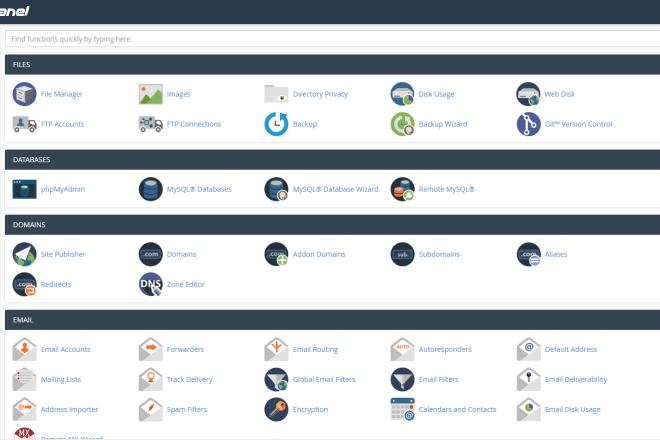Click the Track Delivery icon
This screenshot has height=440, width=660.
coord(151,379)
